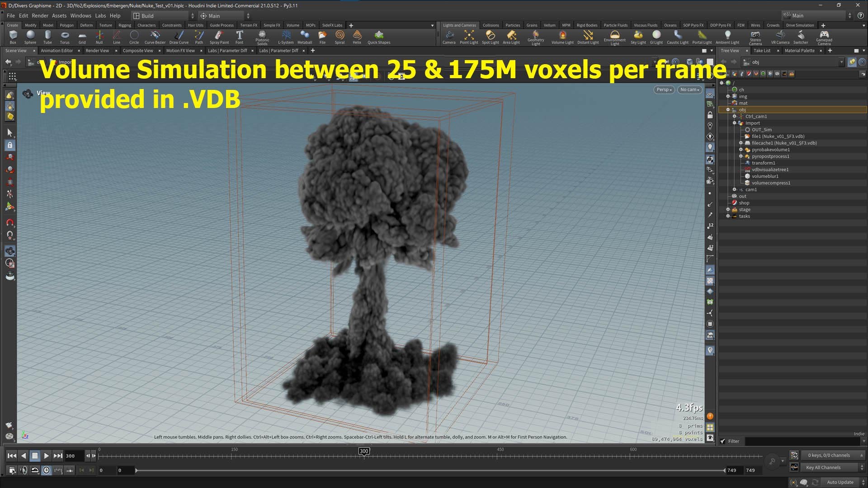Play the timeline forward
868x488 pixels.
coord(46,455)
